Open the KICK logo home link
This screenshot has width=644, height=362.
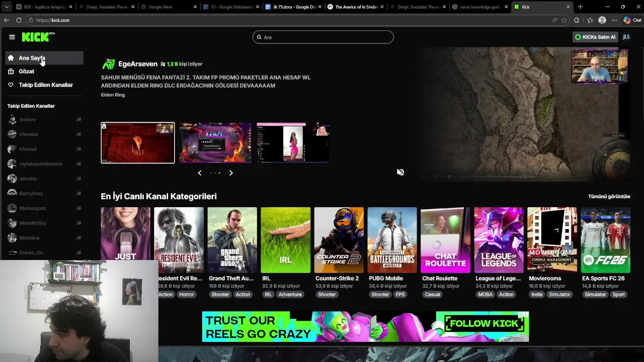(x=38, y=37)
